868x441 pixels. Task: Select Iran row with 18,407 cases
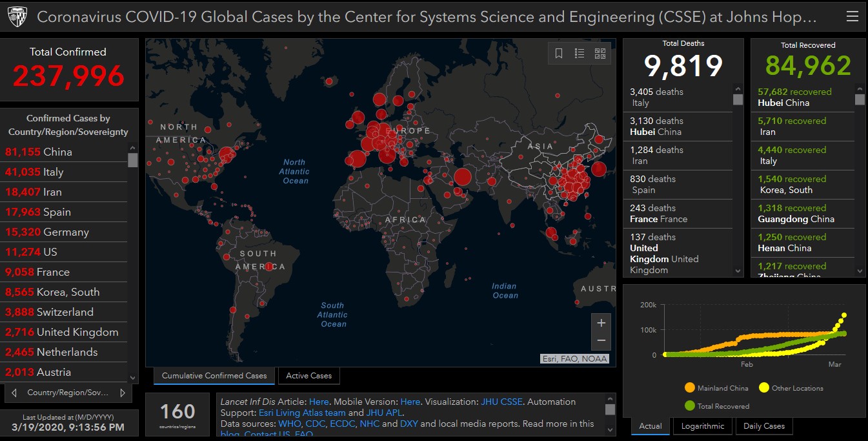[65, 192]
